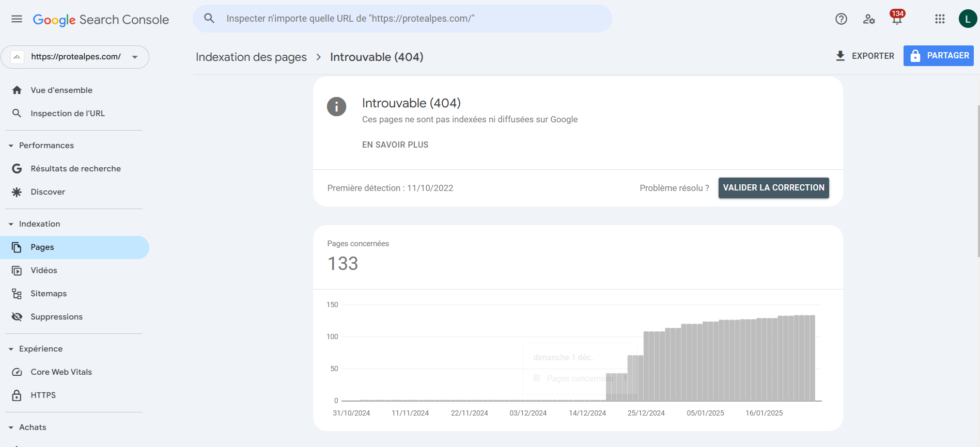Open user and settings management icon
Viewport: 980px width, 447px height.
[x=869, y=19]
